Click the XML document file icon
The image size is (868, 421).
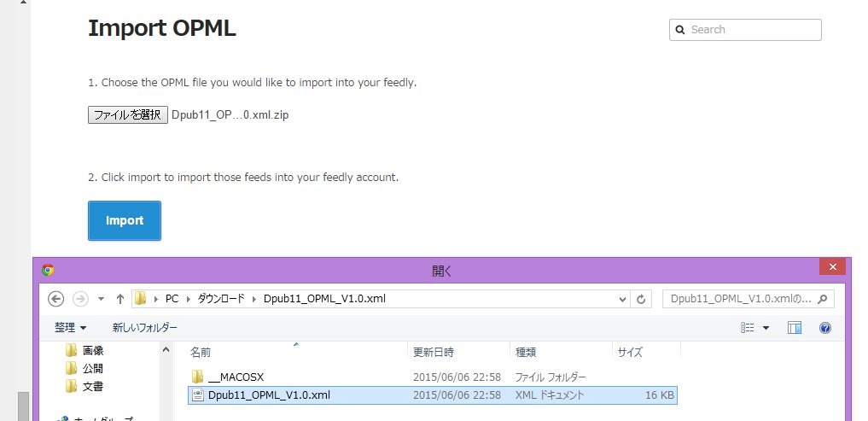click(198, 395)
